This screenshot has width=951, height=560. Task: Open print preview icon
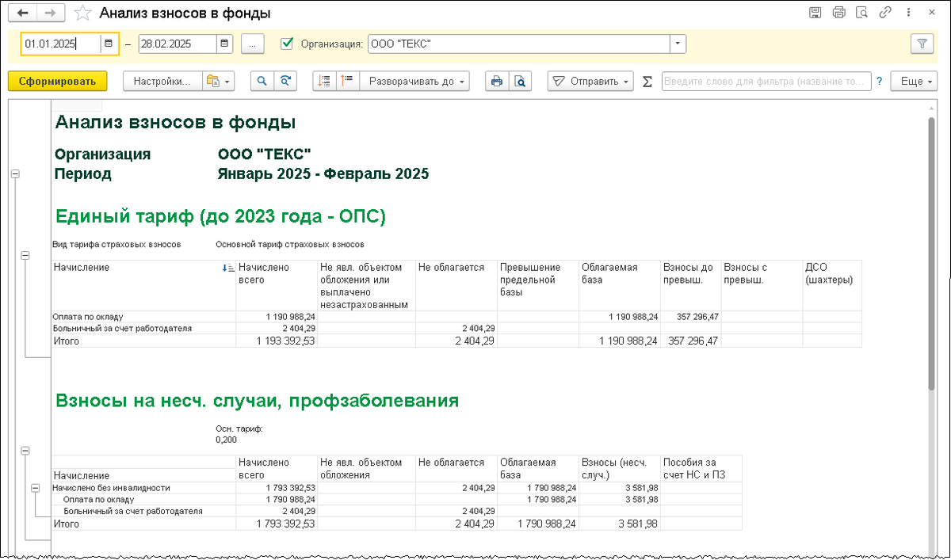[x=520, y=81]
